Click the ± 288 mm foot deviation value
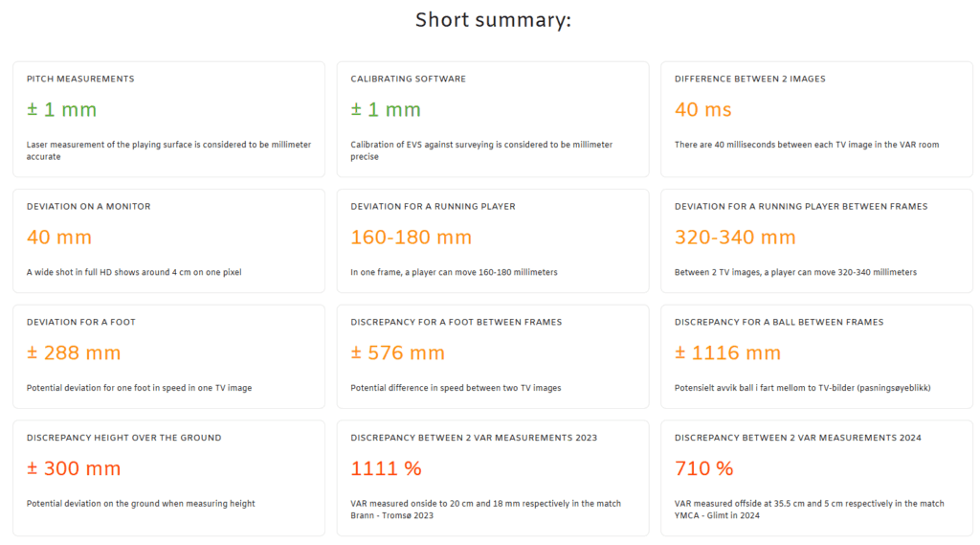 click(x=74, y=353)
